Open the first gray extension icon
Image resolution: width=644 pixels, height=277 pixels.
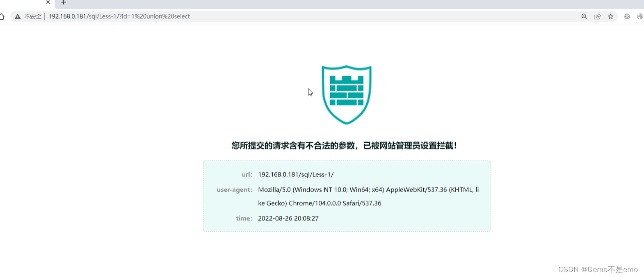(627, 16)
